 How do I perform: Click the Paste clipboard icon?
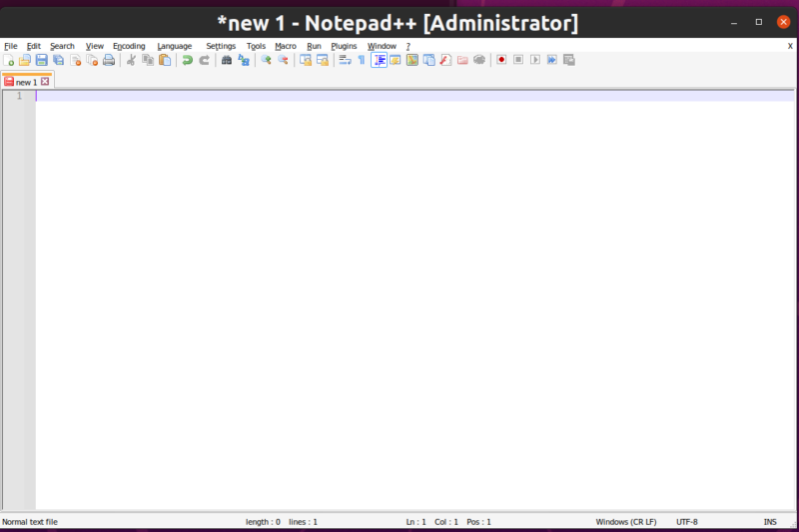pos(165,60)
